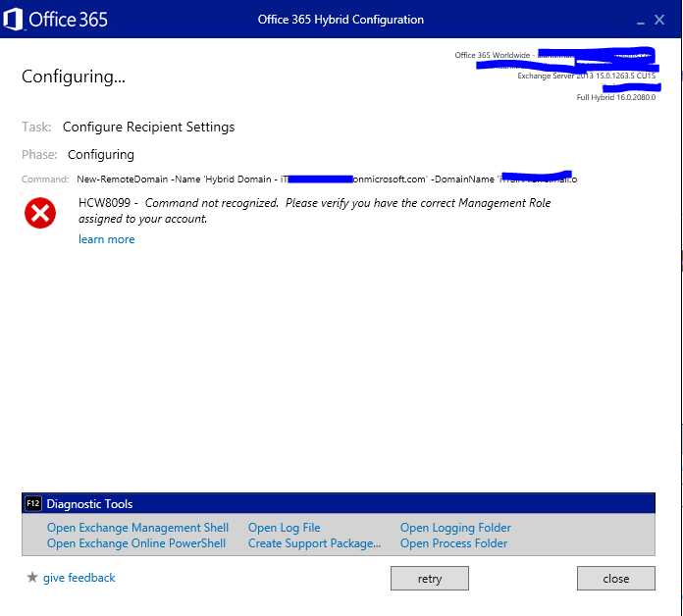Image resolution: width=683 pixels, height=616 pixels.
Task: Open the learn more link
Action: click(107, 239)
